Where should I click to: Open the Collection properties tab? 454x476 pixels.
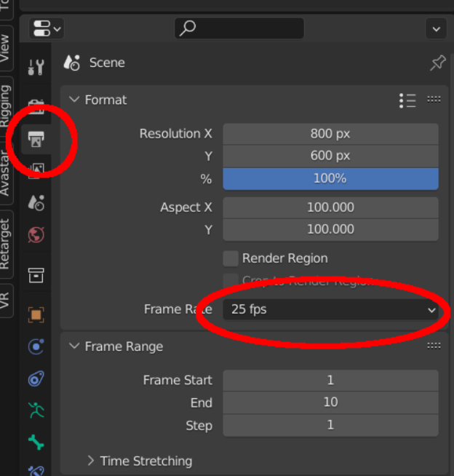[x=36, y=275]
